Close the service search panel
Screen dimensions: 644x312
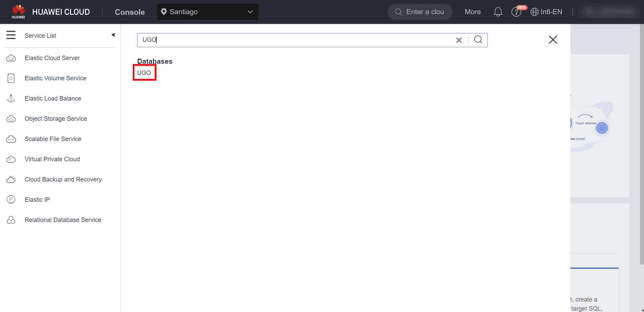tap(553, 40)
